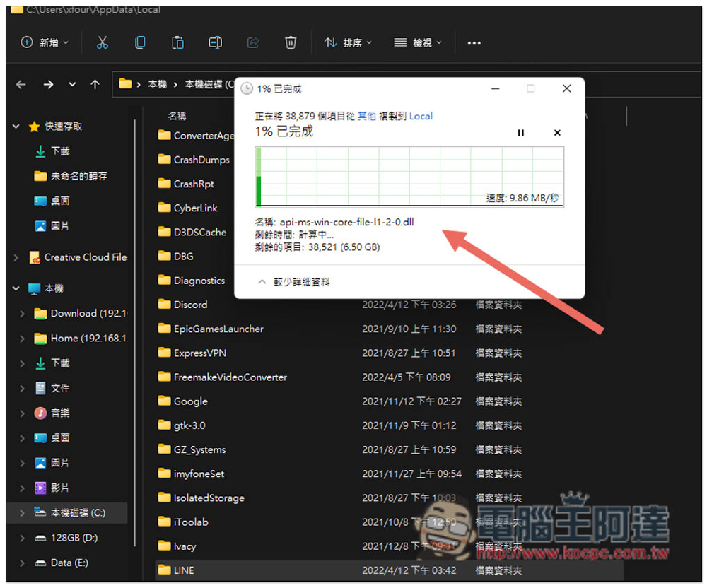Pause the file copy operation
Image resolution: width=707 pixels, height=588 pixels.
[521, 132]
